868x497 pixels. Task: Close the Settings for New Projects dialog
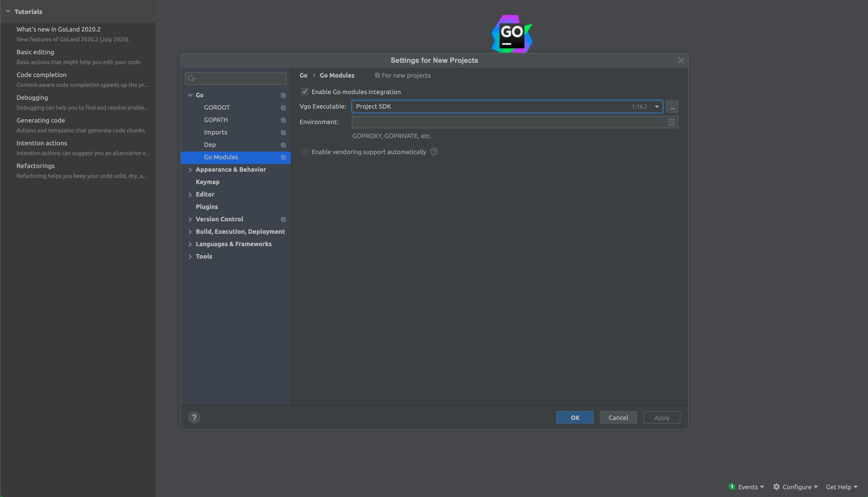pyautogui.click(x=680, y=61)
